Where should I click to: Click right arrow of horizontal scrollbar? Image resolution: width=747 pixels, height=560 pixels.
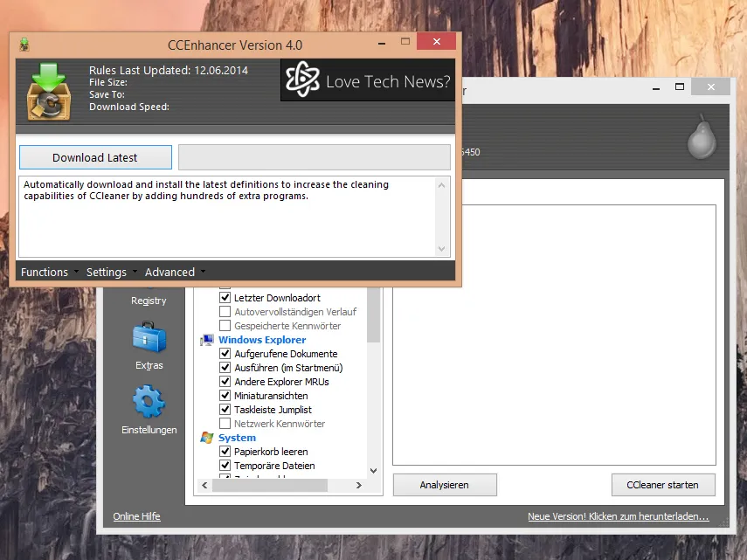pos(359,485)
